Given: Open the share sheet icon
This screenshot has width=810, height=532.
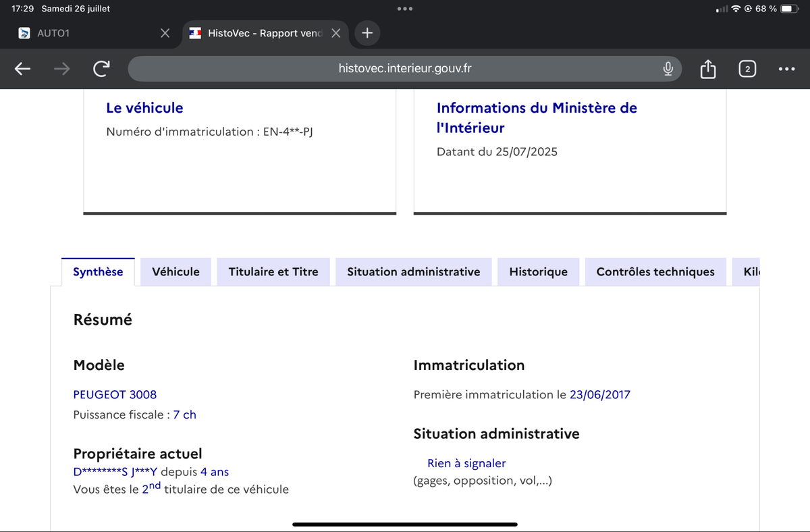Looking at the screenshot, I should pyautogui.click(x=707, y=69).
